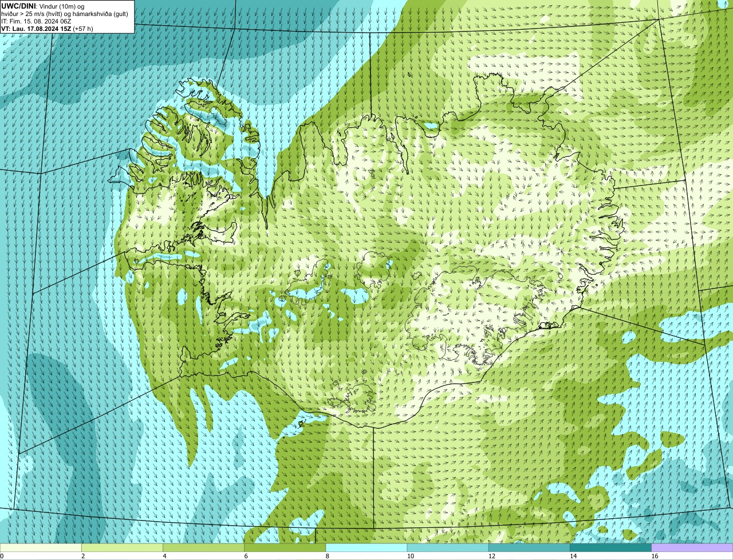
Task: Click the legend scale label '2'
Action: pos(83,556)
